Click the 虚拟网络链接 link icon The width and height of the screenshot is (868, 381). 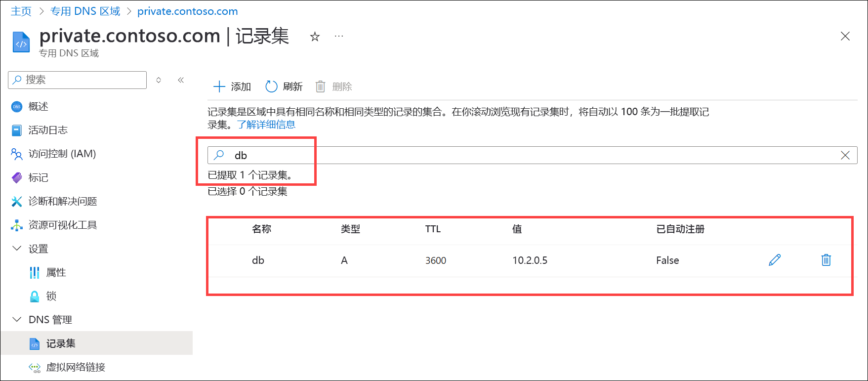(35, 368)
